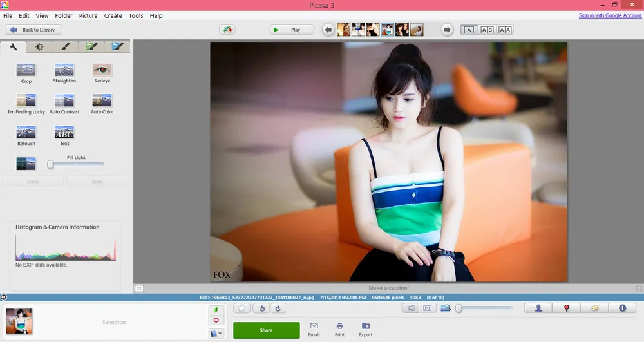
Task: Choose side-by-side A B view
Action: pos(487,30)
